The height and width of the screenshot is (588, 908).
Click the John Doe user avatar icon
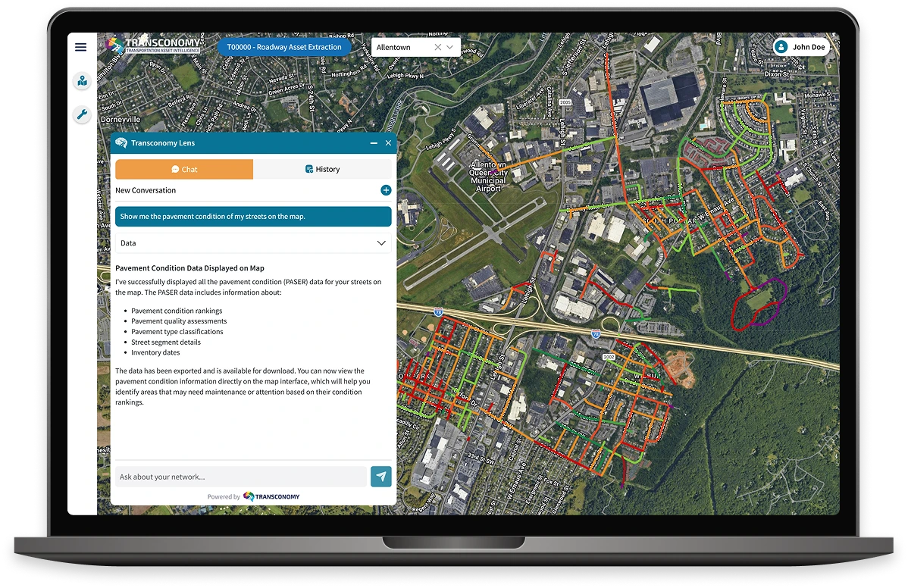click(781, 46)
